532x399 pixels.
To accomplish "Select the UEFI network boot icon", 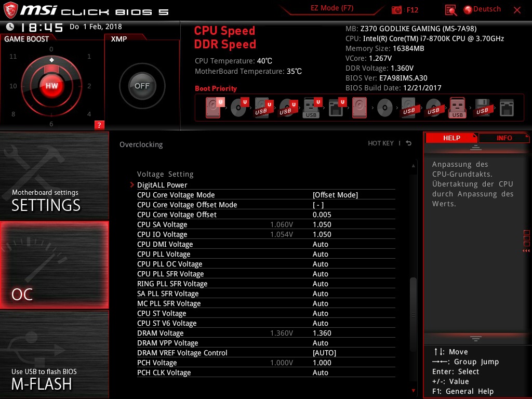I will (x=337, y=108).
